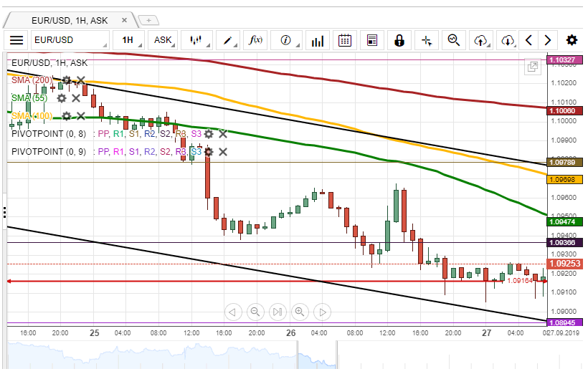Screen dimensions: 588x374
Task: Click the jump-to-latest circle button
Action: coord(278,312)
